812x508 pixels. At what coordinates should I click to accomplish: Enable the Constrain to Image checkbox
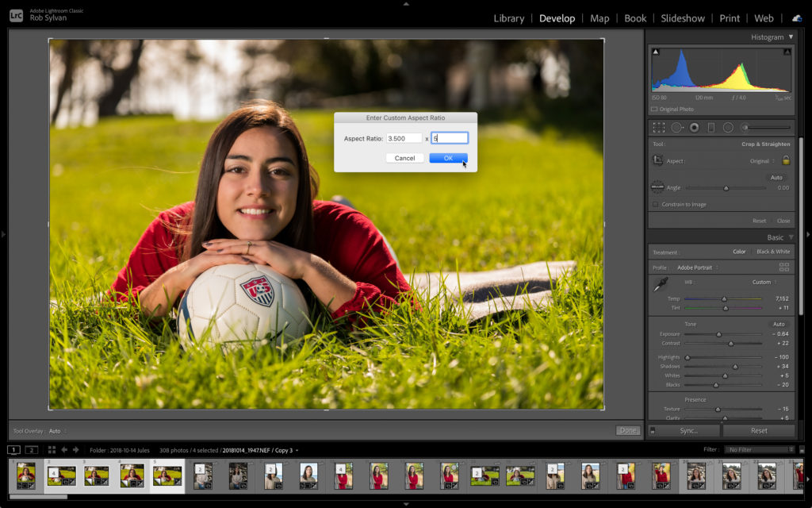pos(655,204)
